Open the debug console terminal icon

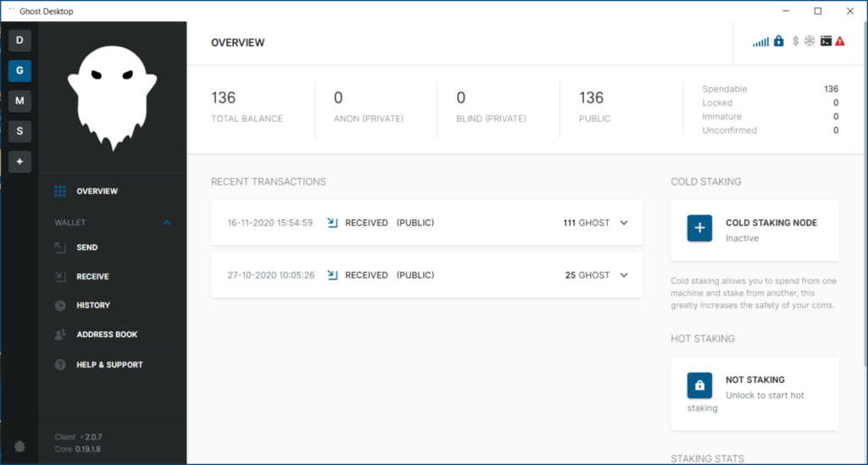[826, 41]
